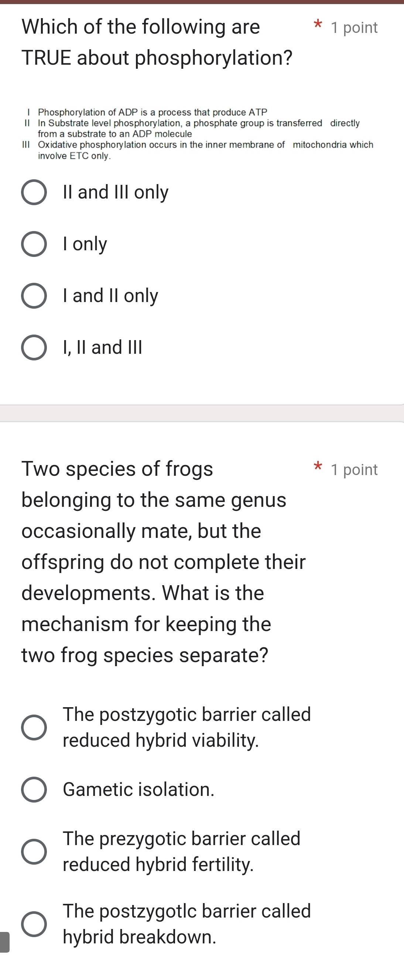Viewport: 404px width, 980px height.
Task: Click '1 point' label on the phosphorylation question
Action: (354, 28)
